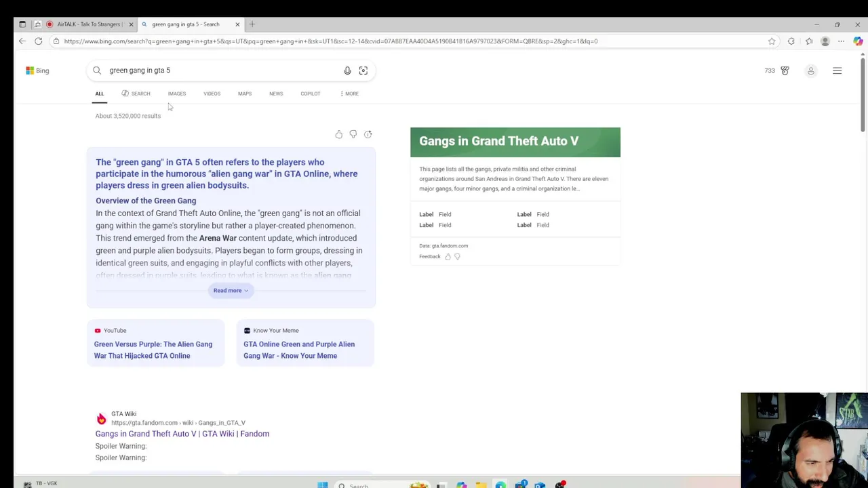Viewport: 868px width, 488px height.
Task: Click Data: gta.fandom.com source link
Action: click(x=443, y=246)
